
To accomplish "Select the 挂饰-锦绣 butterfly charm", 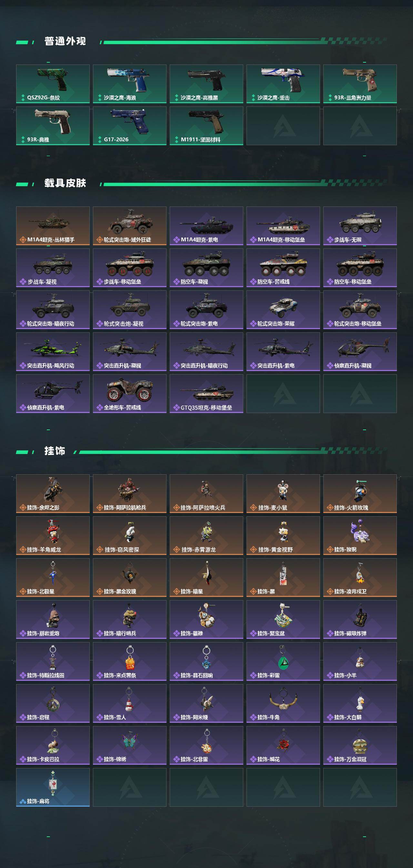I will (130, 745).
